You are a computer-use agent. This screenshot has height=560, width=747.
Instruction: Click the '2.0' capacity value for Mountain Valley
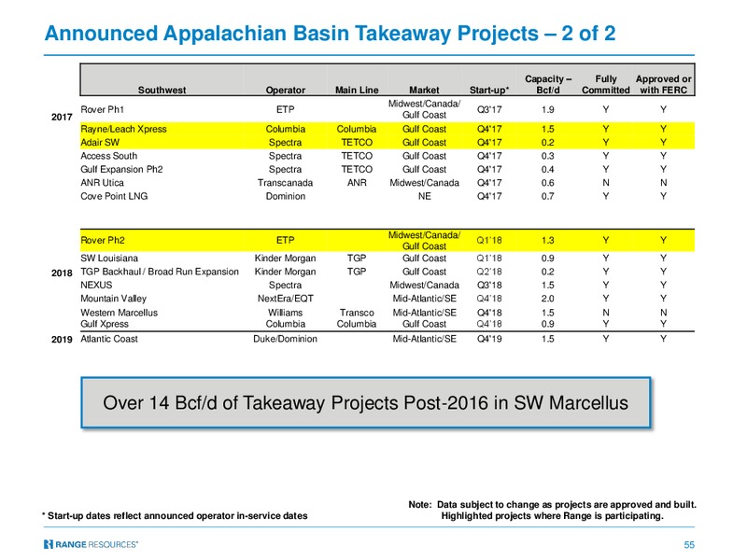[548, 299]
